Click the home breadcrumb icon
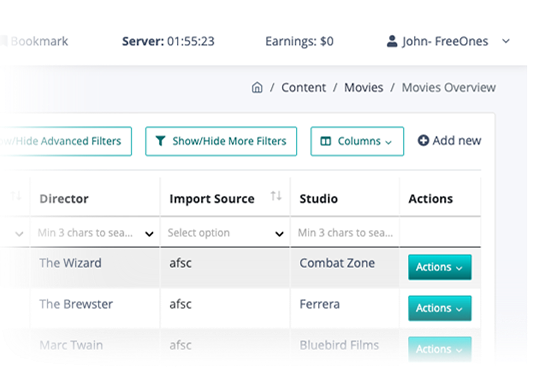558x379 pixels. 257,87
